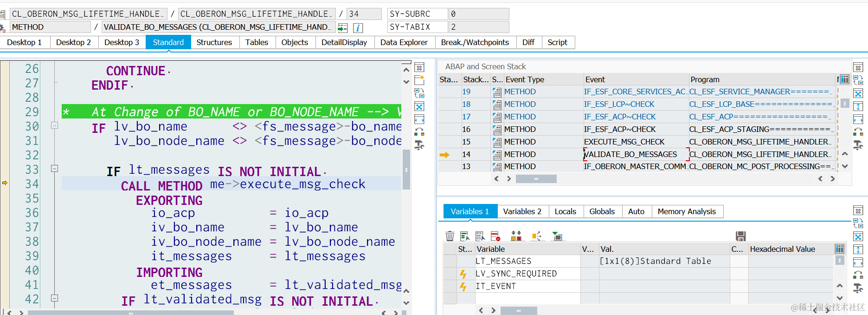Switch variables panel to full screen

[x=858, y=236]
